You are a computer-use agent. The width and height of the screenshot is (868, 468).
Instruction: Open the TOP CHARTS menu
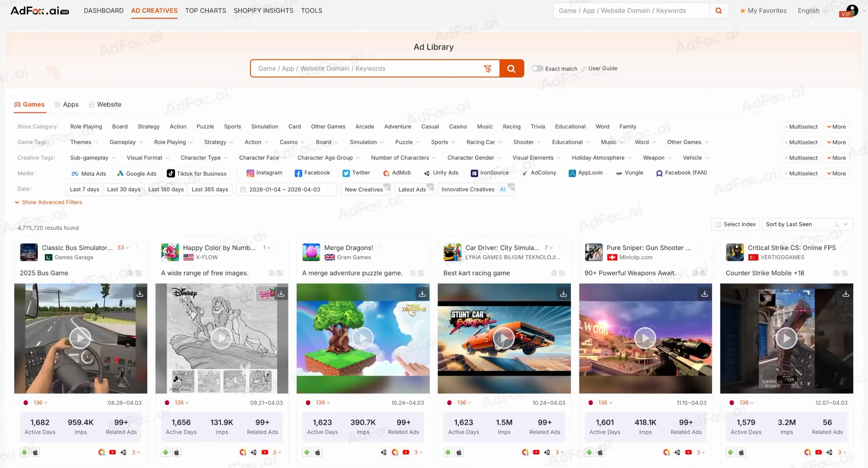[205, 11]
